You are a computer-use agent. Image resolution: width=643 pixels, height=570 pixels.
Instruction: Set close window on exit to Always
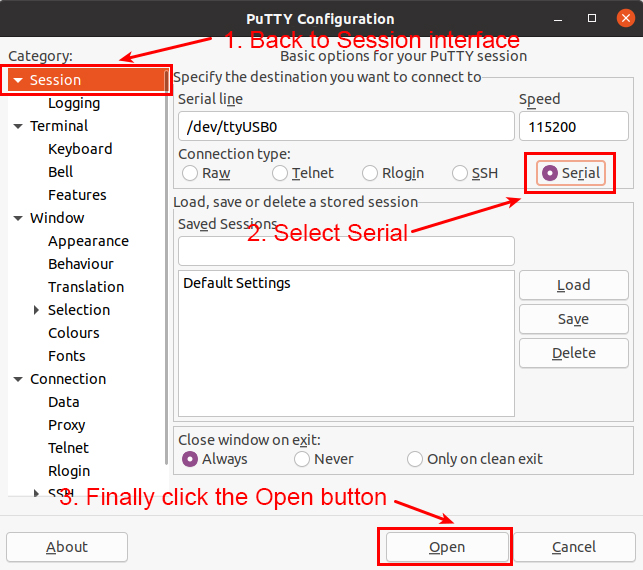pyautogui.click(x=214, y=459)
